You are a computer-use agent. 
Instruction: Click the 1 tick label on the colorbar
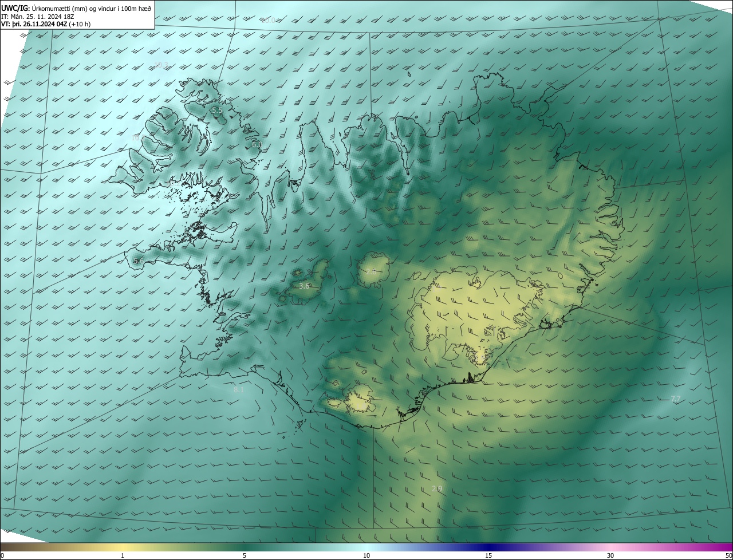click(x=123, y=555)
